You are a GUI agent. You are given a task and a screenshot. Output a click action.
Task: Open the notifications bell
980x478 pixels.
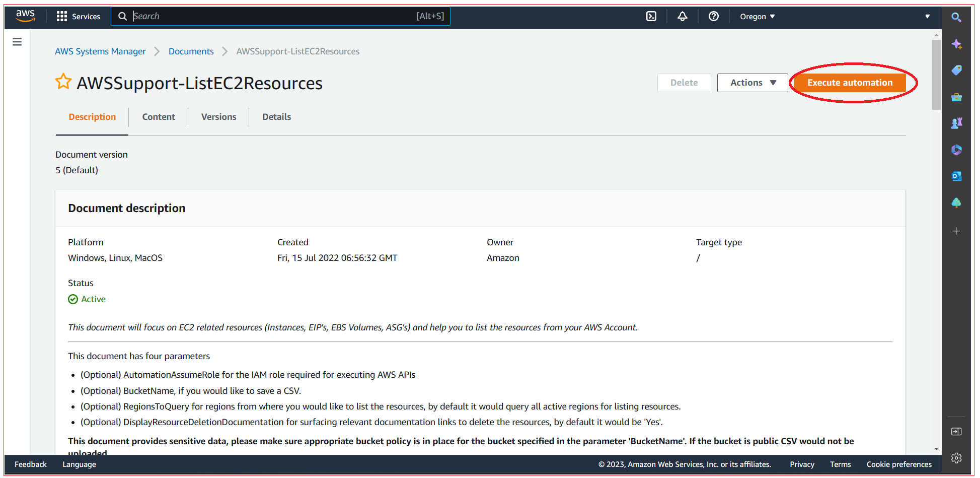[682, 16]
